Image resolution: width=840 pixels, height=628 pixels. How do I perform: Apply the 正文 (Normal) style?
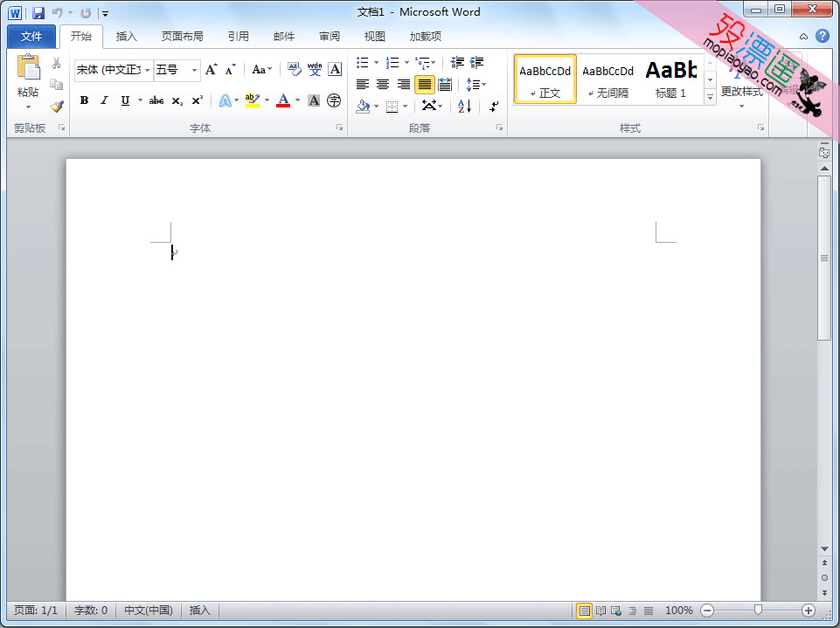click(x=545, y=79)
